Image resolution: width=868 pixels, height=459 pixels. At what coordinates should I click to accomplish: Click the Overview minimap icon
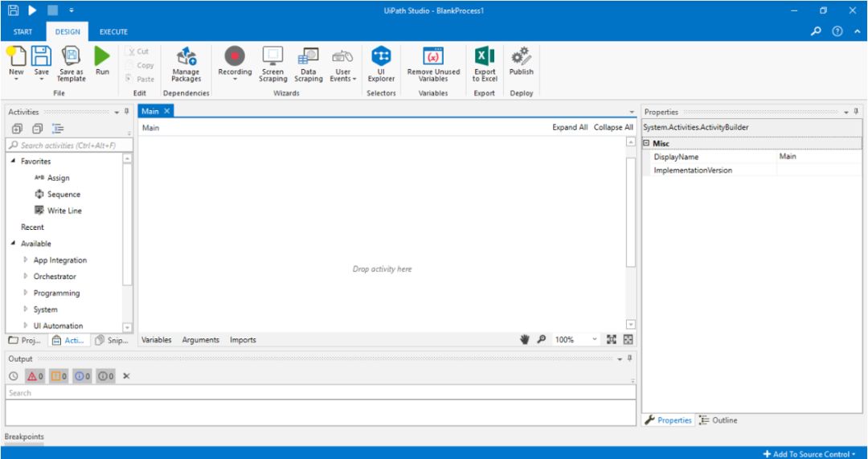pyautogui.click(x=628, y=339)
